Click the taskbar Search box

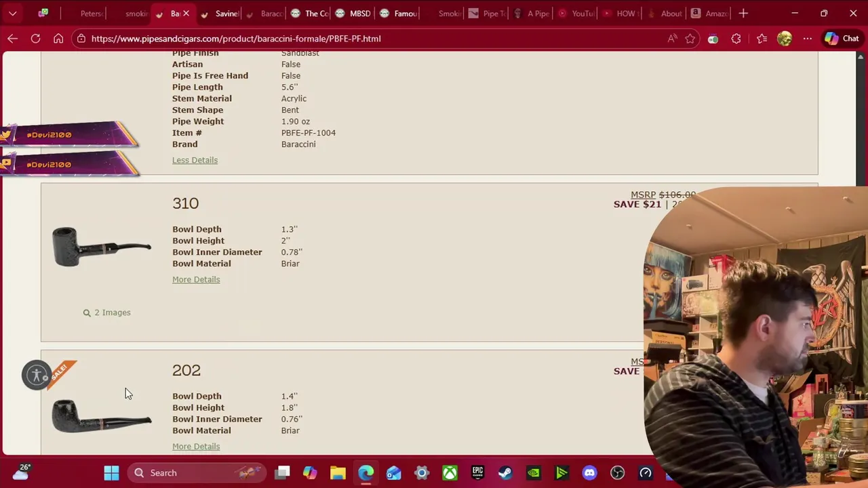click(x=197, y=472)
